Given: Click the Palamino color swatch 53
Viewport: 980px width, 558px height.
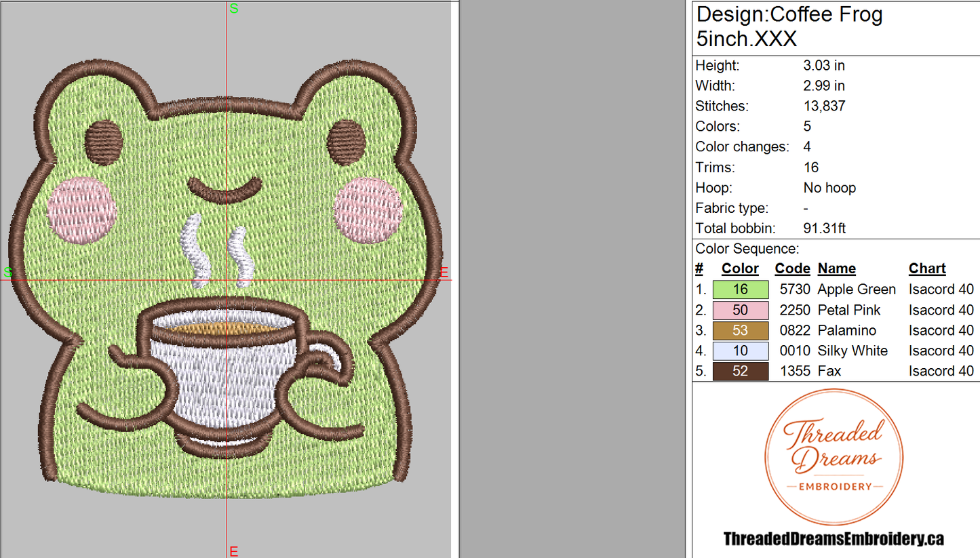Looking at the screenshot, I should [741, 330].
